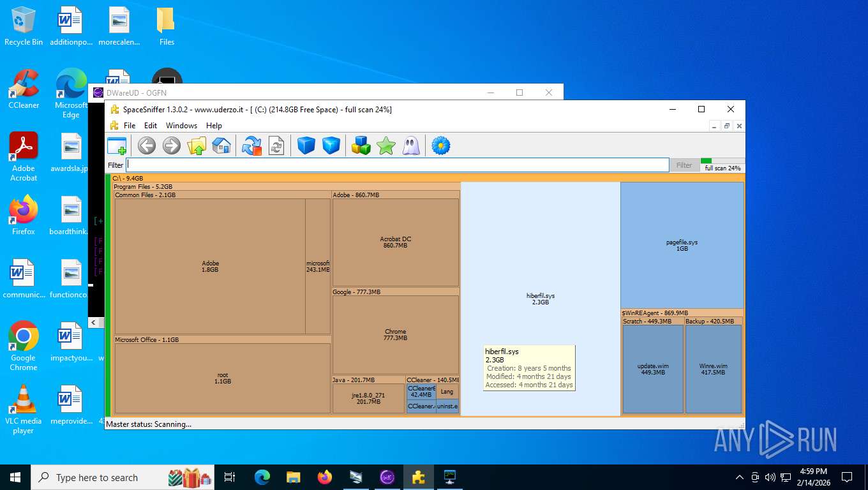Open the Windows menu
This screenshot has height=490, width=868.
(x=182, y=126)
